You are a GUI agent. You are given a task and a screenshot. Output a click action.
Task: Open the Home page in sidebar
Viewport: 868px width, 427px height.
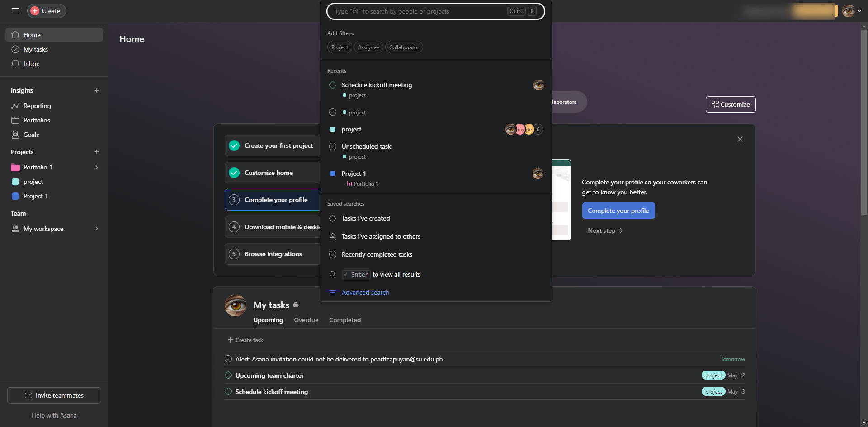tap(54, 35)
